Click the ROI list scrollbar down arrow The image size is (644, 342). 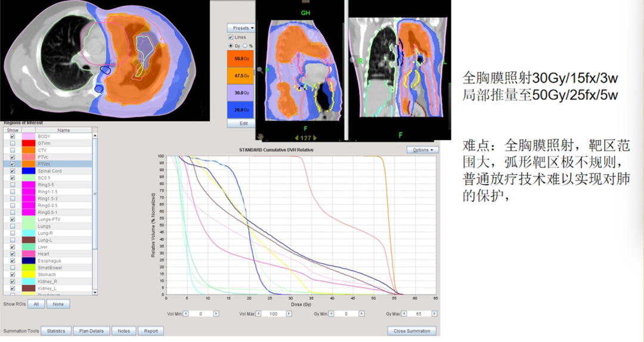point(95,292)
